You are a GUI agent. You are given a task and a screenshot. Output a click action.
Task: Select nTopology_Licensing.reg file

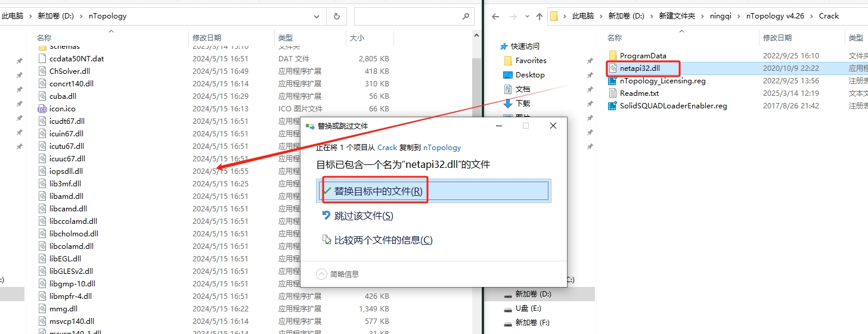pyautogui.click(x=662, y=80)
